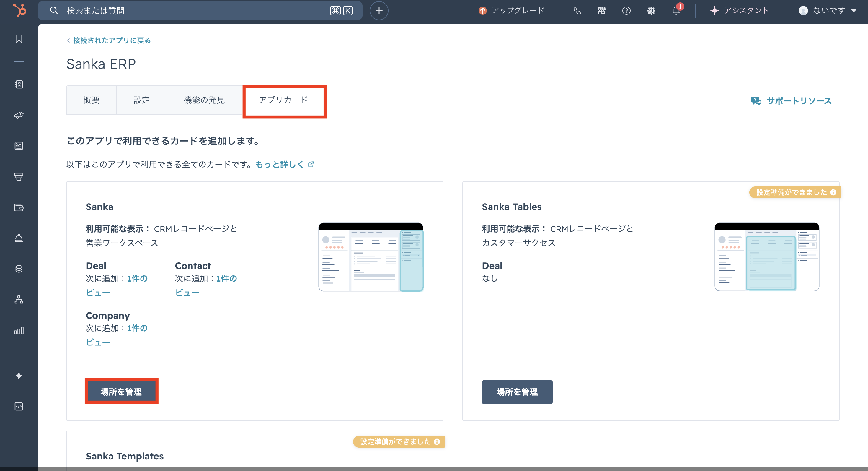
Task: Click the help question mark icon
Action: (626, 10)
